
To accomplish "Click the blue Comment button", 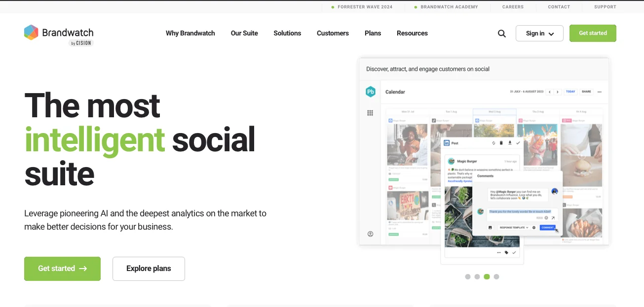I will coord(548,228).
